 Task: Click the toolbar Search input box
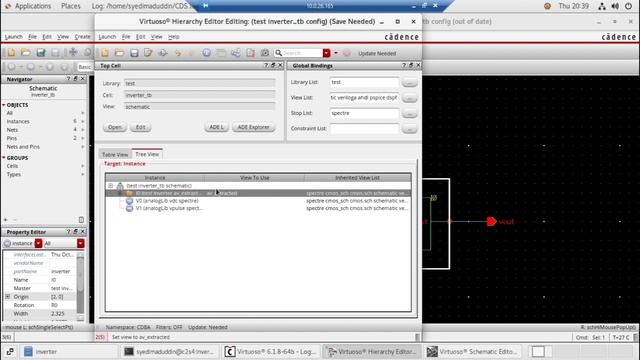coord(302,53)
